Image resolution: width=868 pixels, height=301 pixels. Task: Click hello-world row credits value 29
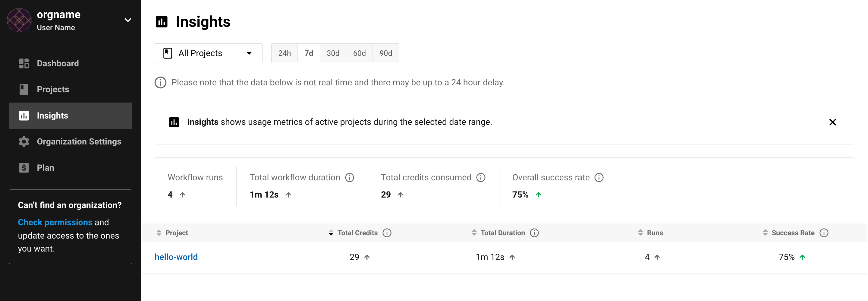354,257
